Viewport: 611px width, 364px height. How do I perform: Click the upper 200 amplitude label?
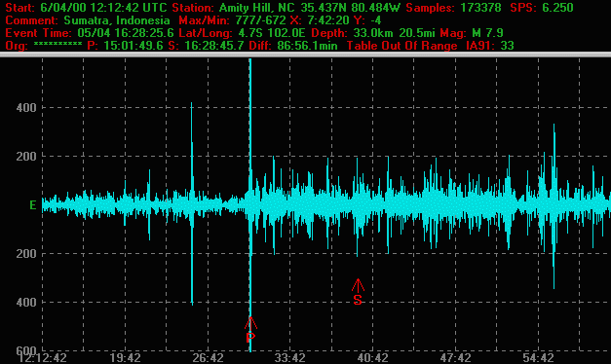[26, 157]
